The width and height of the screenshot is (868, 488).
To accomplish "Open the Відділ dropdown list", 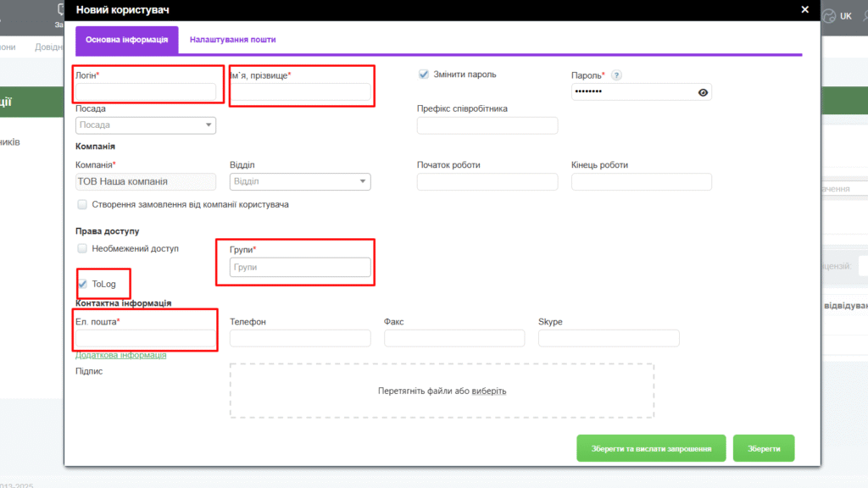I will click(363, 181).
